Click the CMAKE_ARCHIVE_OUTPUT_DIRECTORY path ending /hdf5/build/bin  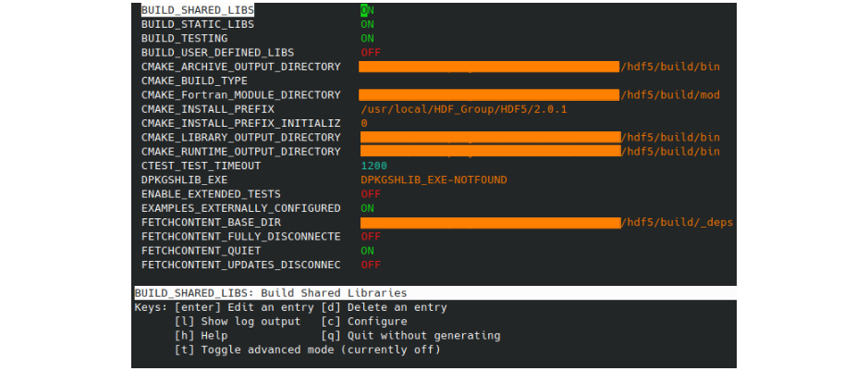[x=539, y=67]
